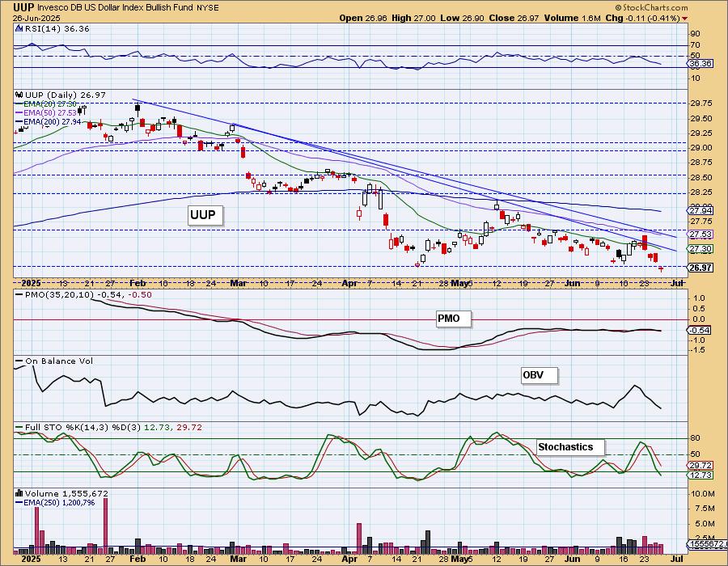This screenshot has width=728, height=566.
Task: Click the 29.75 price axis label
Action: [x=701, y=104]
